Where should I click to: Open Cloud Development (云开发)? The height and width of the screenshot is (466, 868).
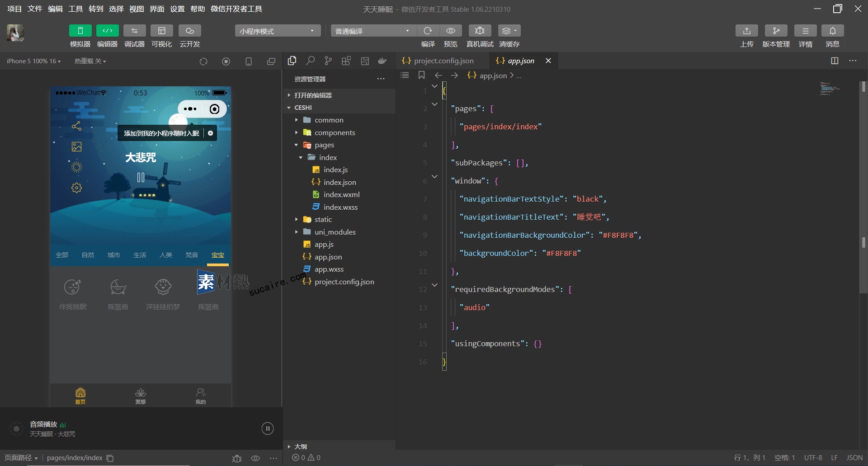[x=189, y=31]
